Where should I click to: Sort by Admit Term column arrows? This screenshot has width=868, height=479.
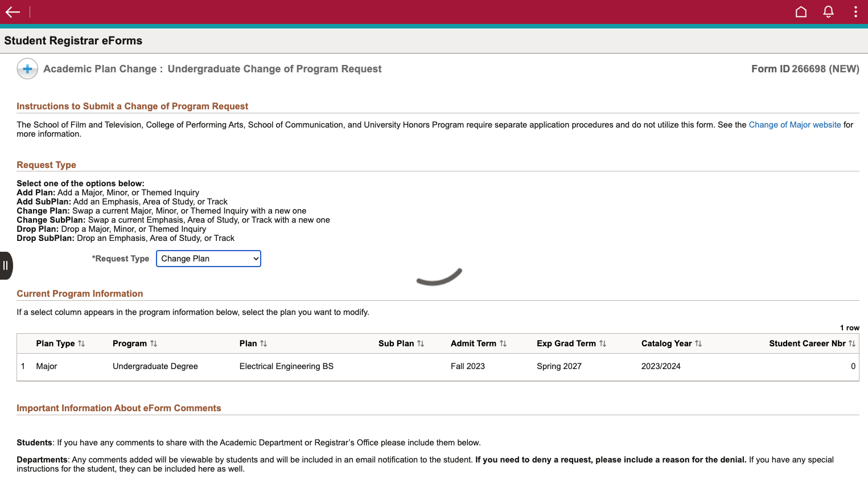tap(503, 343)
